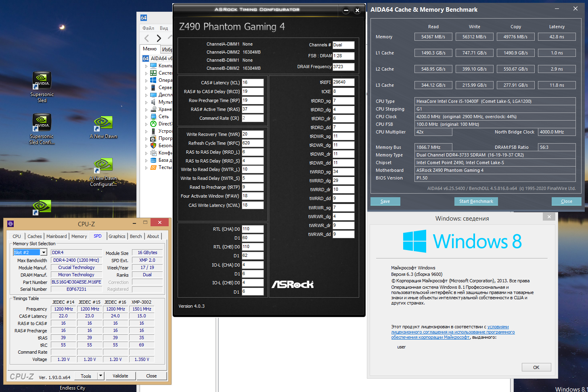Select the Устройства icon in AIDA64 tree
Viewport: 588px width, 392px height.
click(153, 131)
